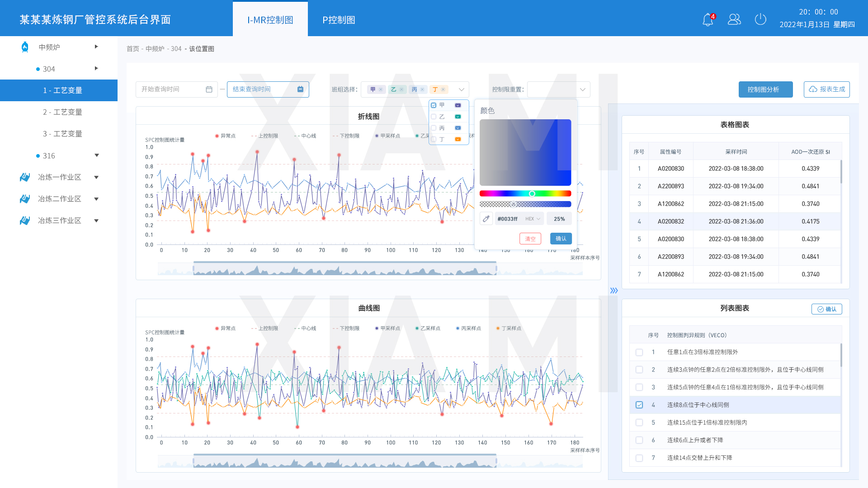Click the 冶炼一作业区 icon in sidebar
Screen dimensions: 868x488
click(x=25, y=177)
